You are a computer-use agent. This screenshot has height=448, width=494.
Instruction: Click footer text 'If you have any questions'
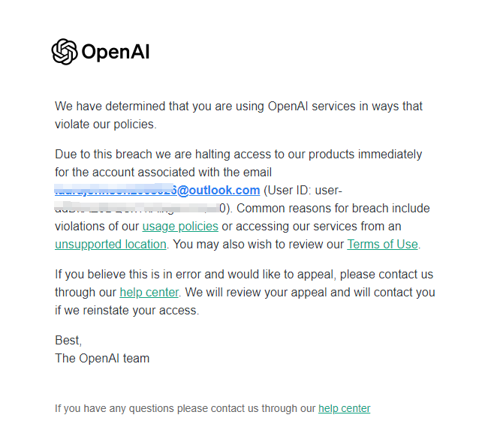pos(185,408)
